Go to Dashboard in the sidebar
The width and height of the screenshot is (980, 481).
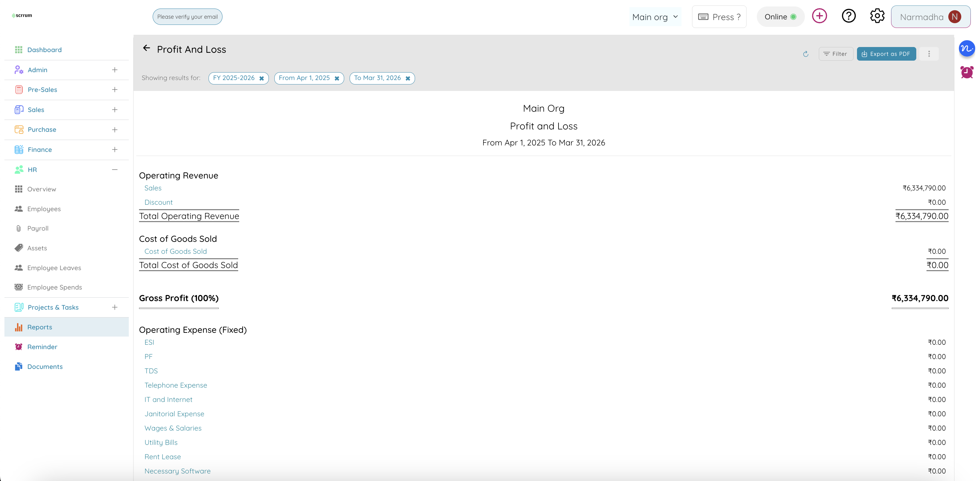pyautogui.click(x=44, y=50)
